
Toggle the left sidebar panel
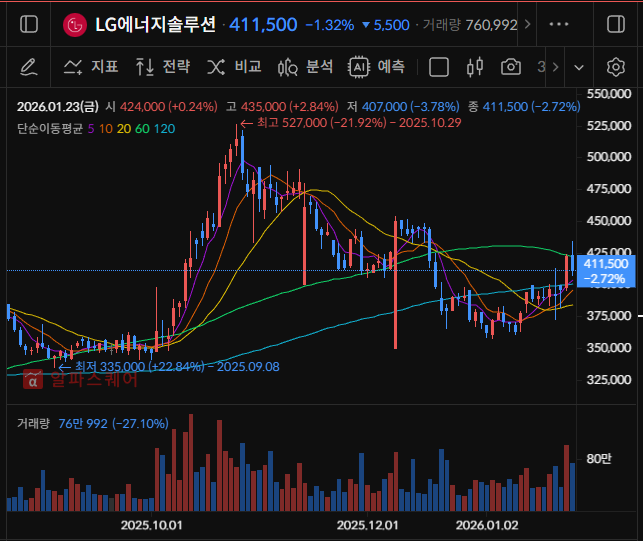[29, 24]
